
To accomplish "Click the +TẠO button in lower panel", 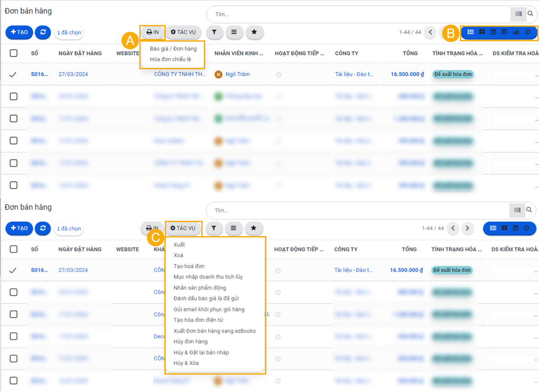I will click(x=19, y=228).
